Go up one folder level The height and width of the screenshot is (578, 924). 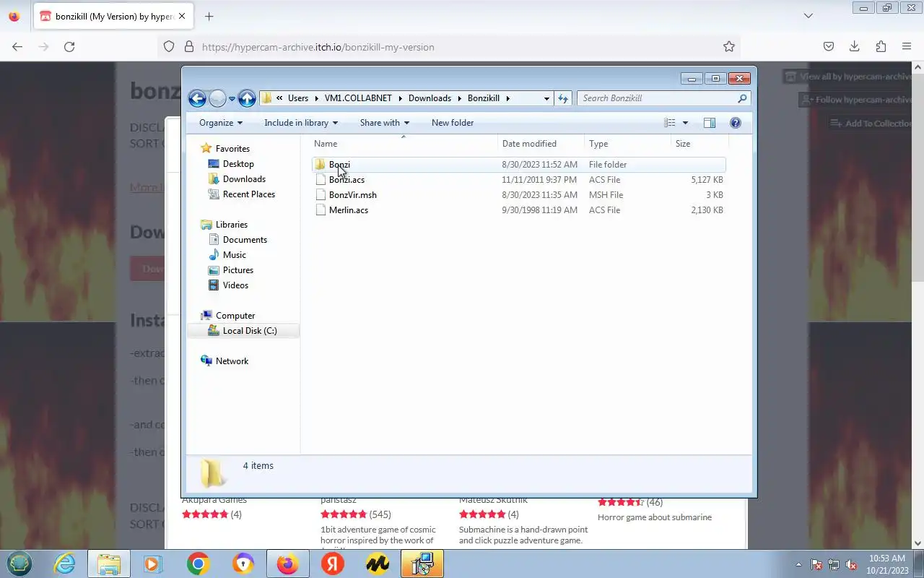[x=247, y=98]
